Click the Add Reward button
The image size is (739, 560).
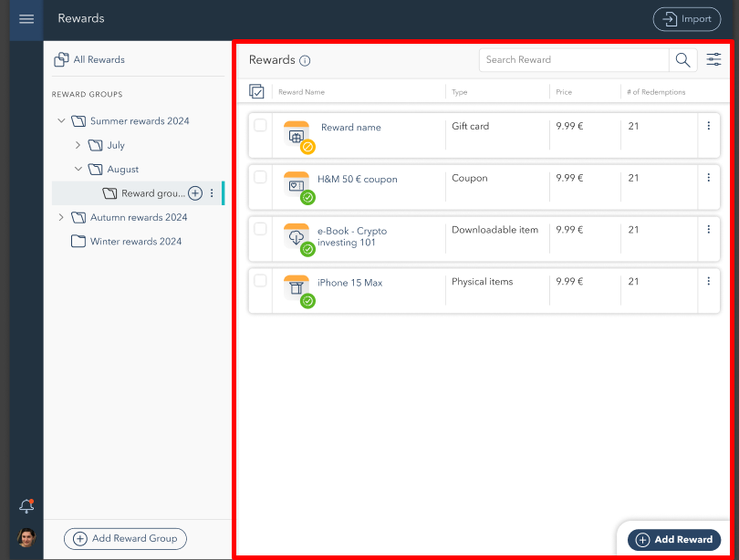674,540
